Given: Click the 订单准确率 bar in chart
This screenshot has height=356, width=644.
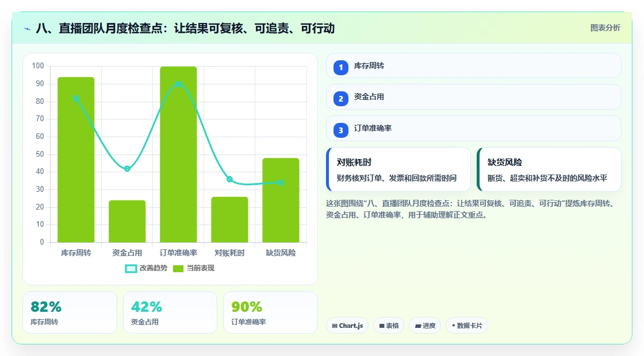Looking at the screenshot, I should pos(178,154).
